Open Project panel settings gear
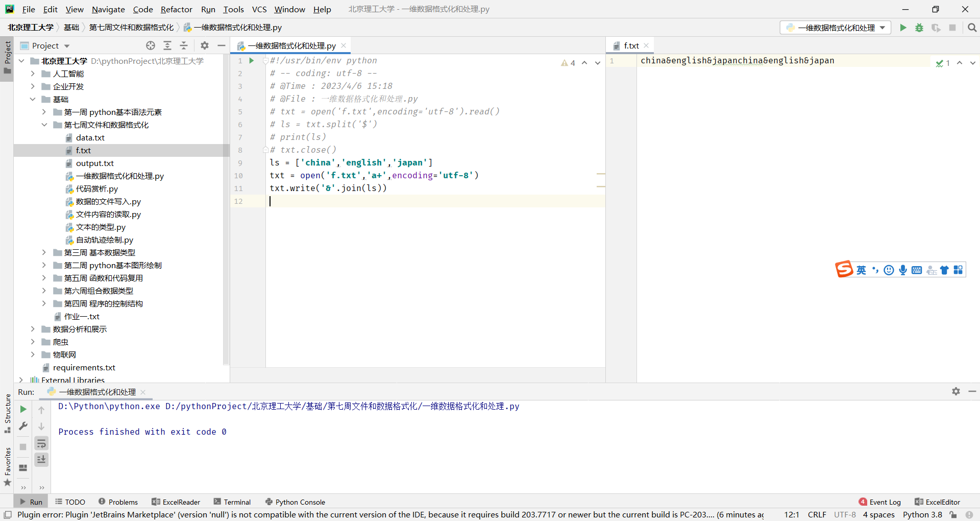This screenshot has width=980, height=521. [205, 45]
